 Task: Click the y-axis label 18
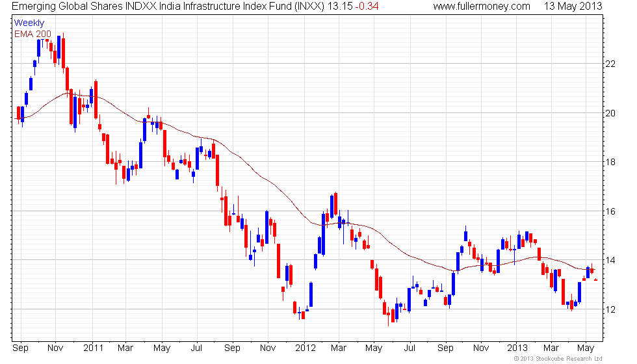coord(610,162)
